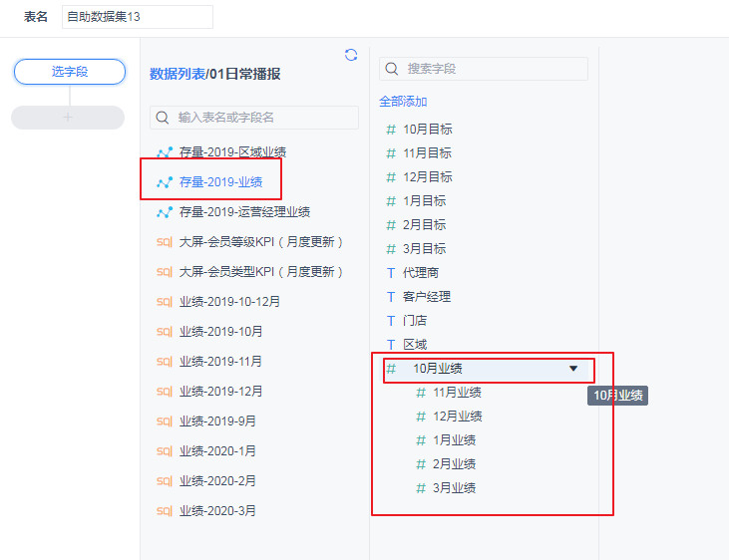The width and height of the screenshot is (729, 560).
Task: Click the 选字段 step button
Action: click(x=70, y=72)
